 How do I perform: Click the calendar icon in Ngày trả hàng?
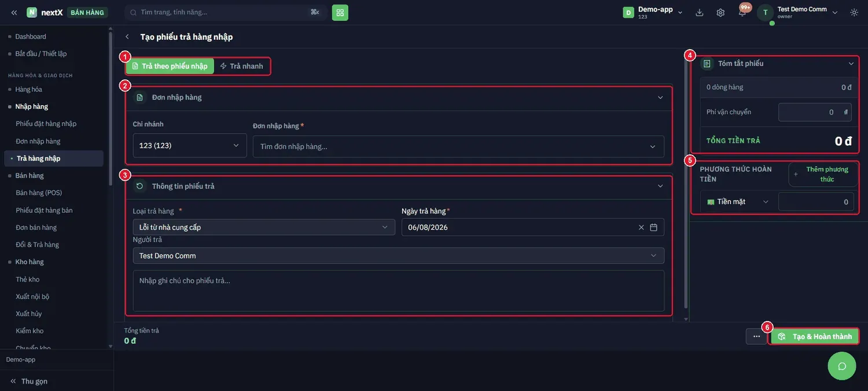pyautogui.click(x=653, y=227)
